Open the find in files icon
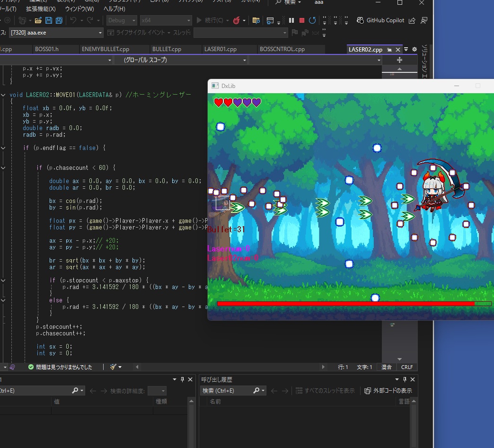 click(x=256, y=20)
